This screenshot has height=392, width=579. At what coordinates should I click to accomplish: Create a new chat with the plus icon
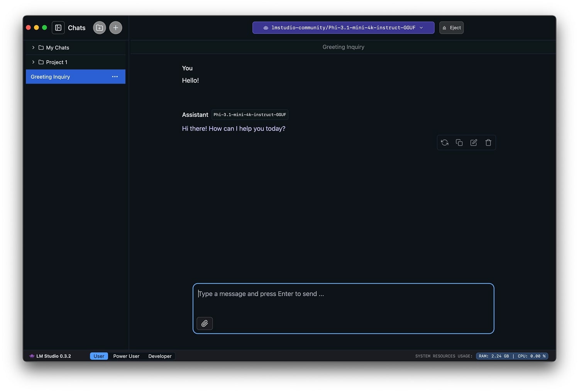click(x=115, y=27)
